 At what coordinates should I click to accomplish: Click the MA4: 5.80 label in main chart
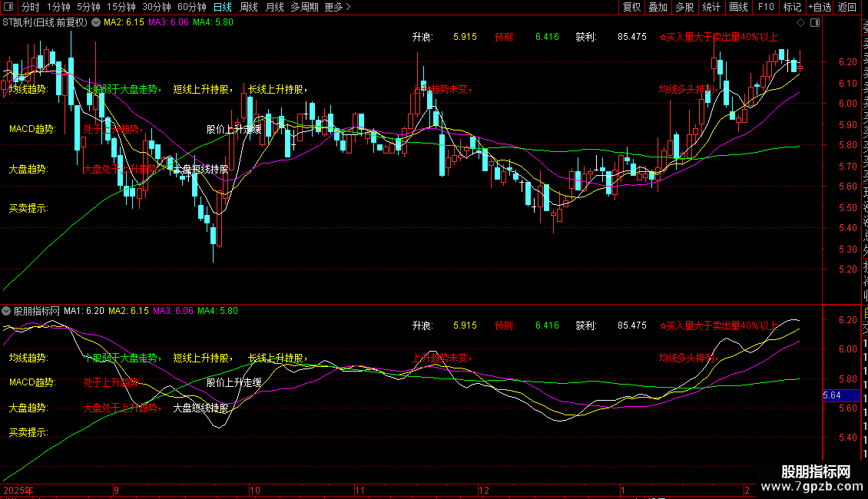click(213, 23)
